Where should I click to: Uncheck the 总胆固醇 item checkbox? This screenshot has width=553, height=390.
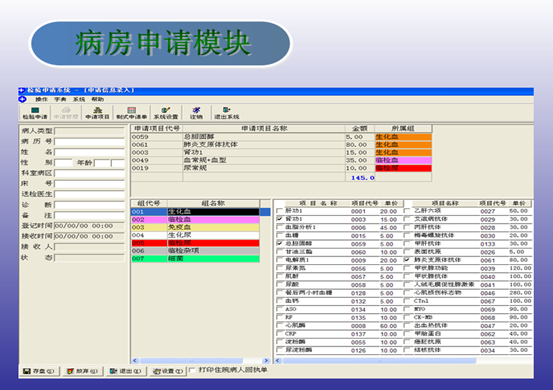pos(280,243)
